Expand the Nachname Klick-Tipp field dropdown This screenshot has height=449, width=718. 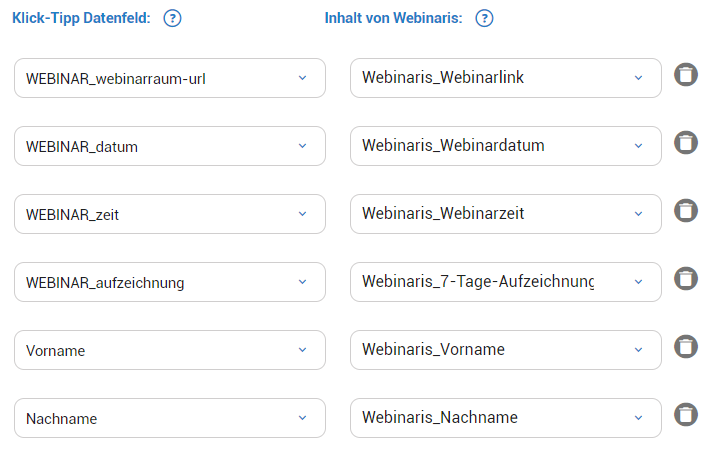(x=170, y=418)
